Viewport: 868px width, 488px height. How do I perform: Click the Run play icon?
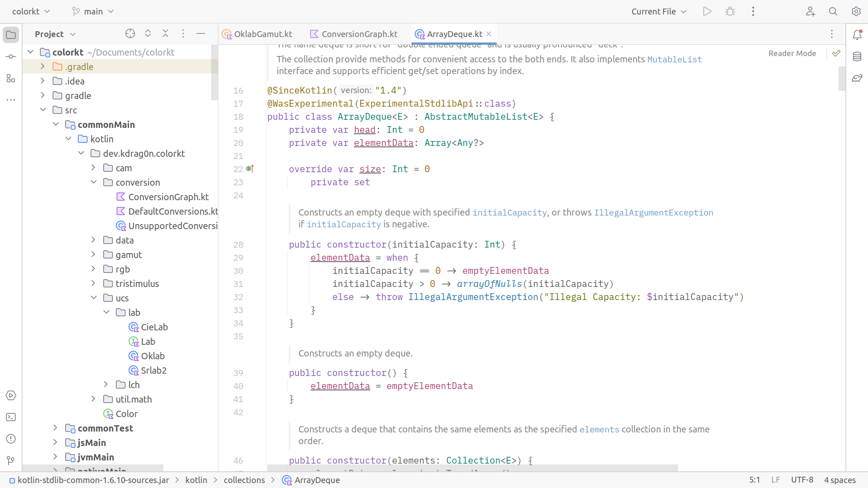coord(707,12)
